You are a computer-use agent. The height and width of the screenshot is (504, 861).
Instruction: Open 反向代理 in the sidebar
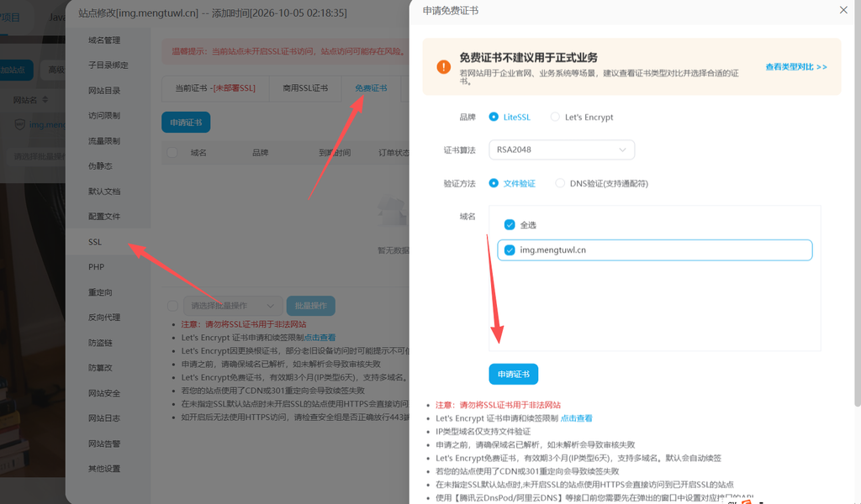(x=104, y=317)
